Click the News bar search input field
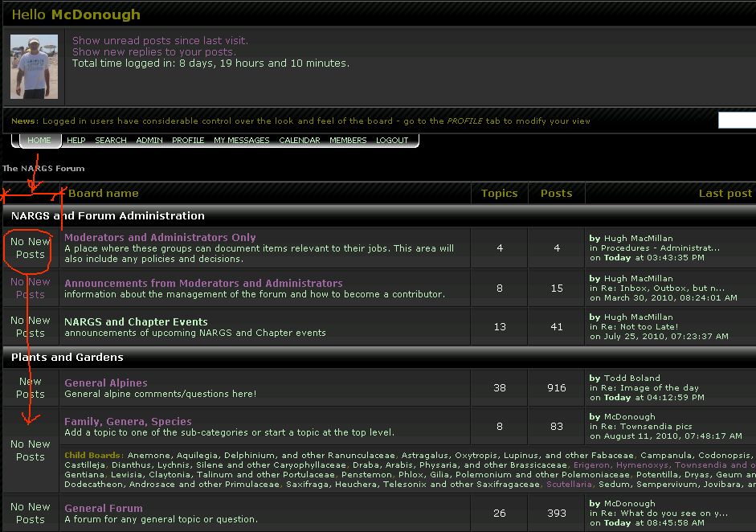The image size is (756, 532). point(737,121)
